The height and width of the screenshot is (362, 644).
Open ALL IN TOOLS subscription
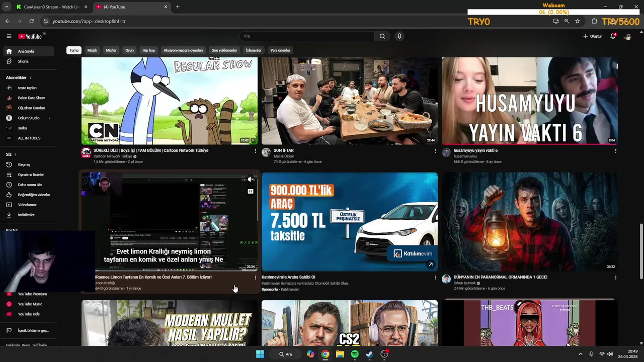pyautogui.click(x=29, y=138)
